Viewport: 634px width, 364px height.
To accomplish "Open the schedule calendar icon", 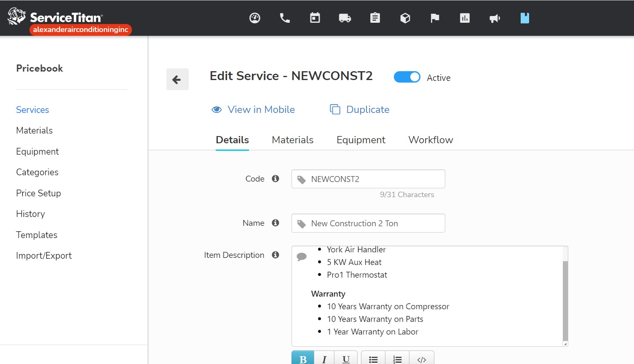I will 315,18.
